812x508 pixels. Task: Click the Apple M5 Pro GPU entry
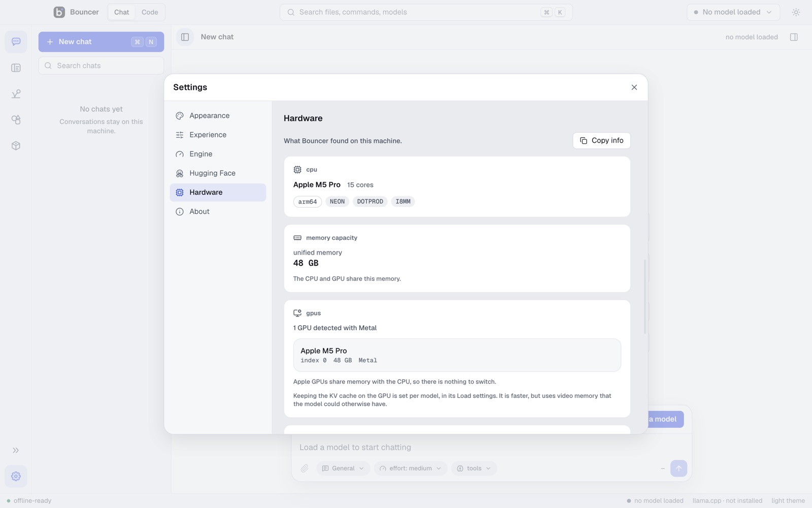[457, 355]
